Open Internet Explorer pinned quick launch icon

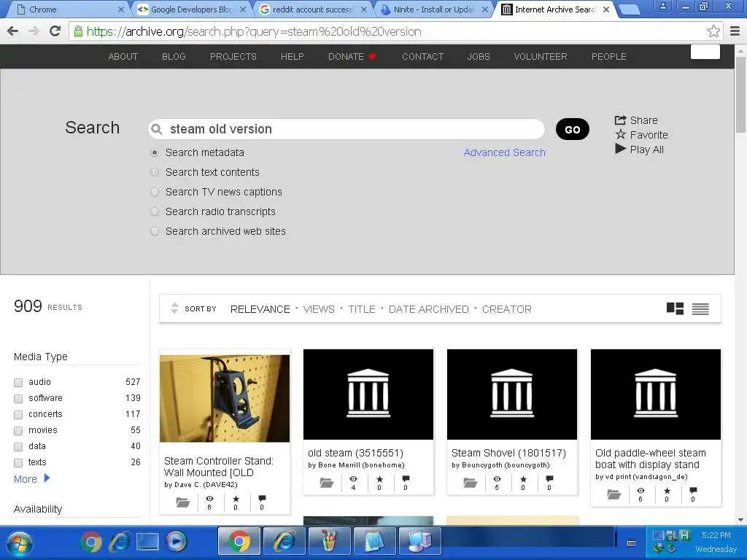120,542
